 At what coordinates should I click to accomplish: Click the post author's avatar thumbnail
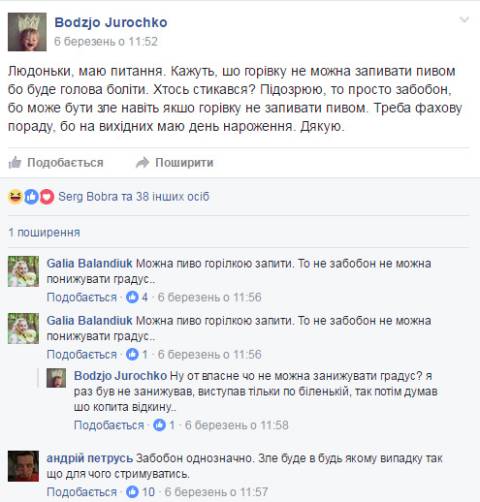[27, 32]
